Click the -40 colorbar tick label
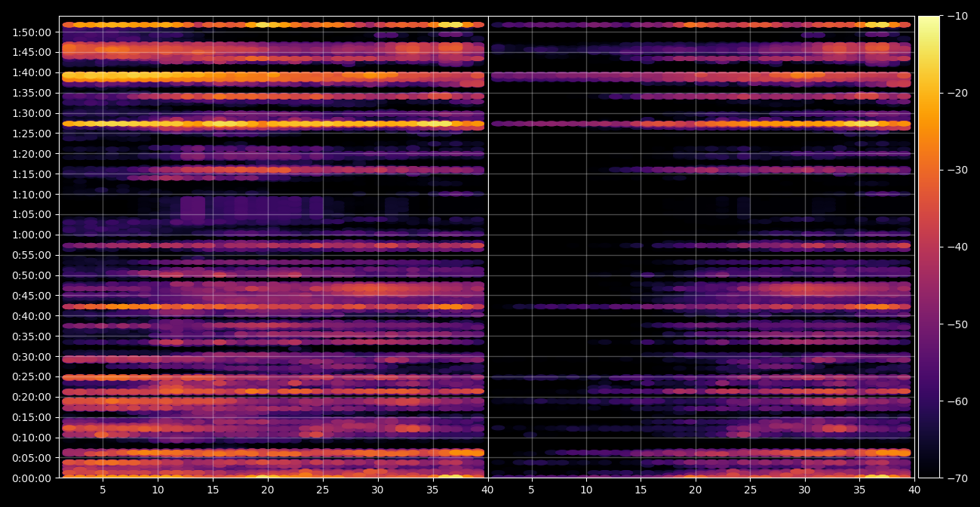 coord(957,247)
